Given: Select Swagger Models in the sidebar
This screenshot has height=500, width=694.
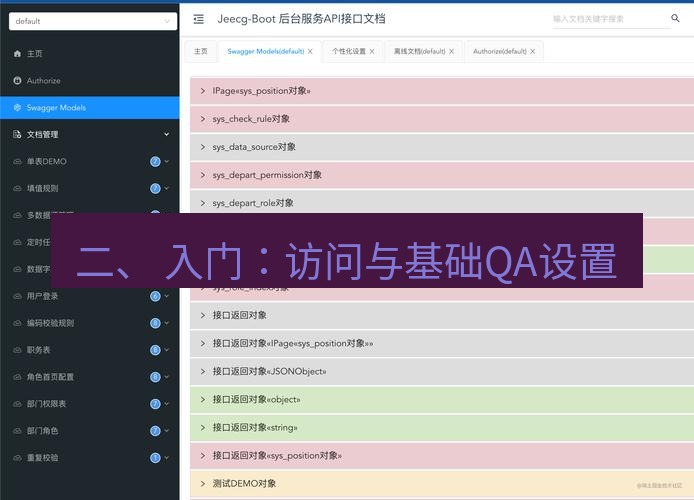Looking at the screenshot, I should click(x=90, y=108).
